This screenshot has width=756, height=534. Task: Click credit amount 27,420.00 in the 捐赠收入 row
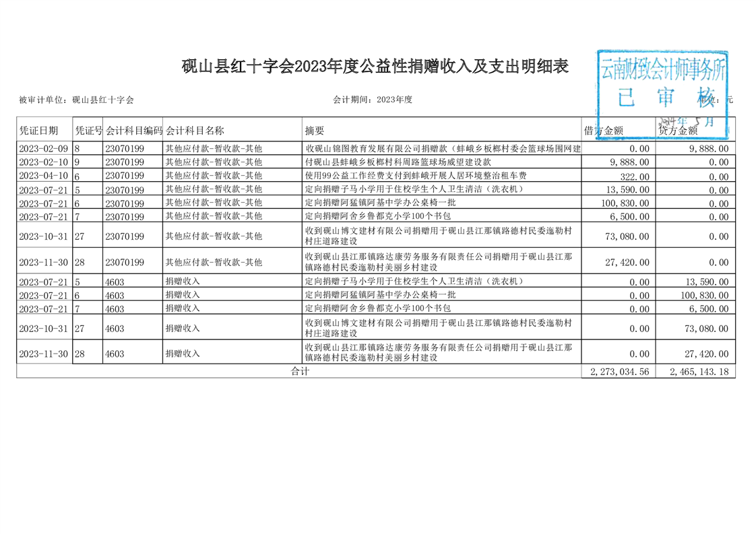tap(707, 354)
